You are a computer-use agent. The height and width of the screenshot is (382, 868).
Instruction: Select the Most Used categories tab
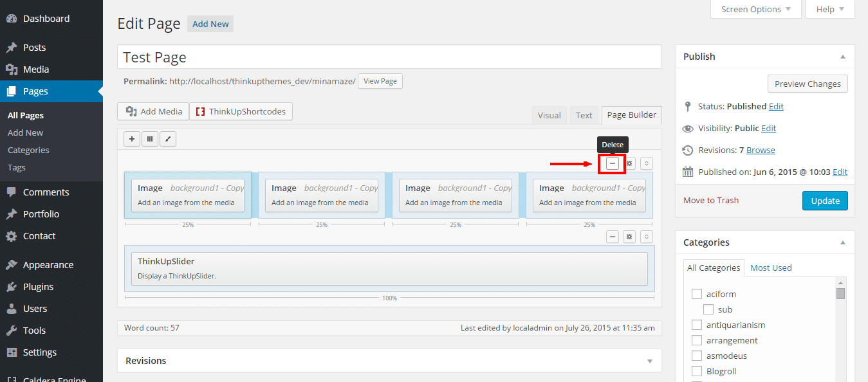pyautogui.click(x=771, y=268)
